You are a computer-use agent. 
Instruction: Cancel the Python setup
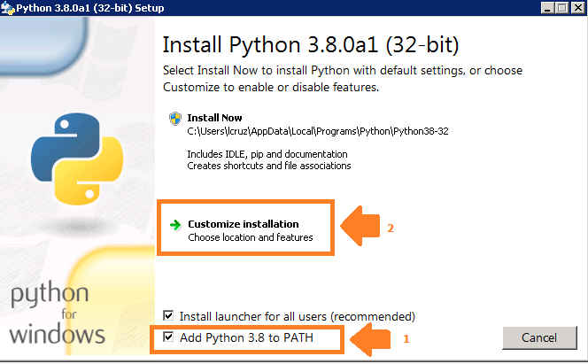click(x=539, y=337)
